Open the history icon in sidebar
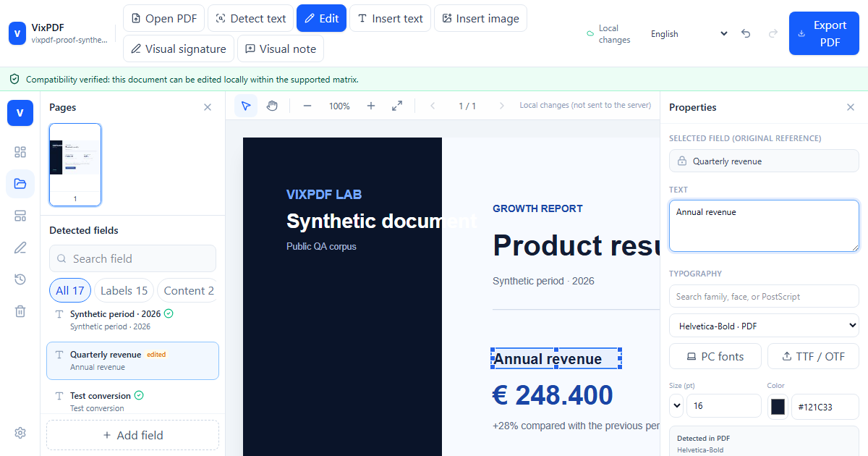 [20, 279]
